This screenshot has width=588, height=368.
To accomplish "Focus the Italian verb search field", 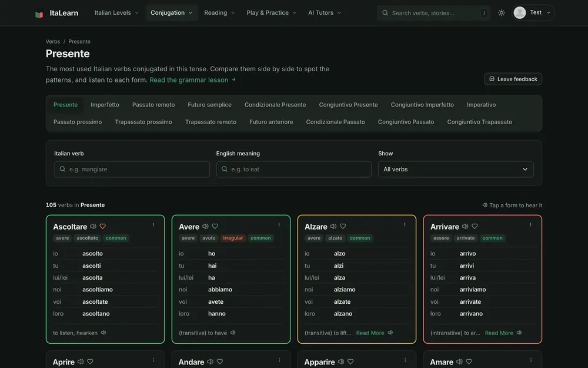I will point(132,170).
